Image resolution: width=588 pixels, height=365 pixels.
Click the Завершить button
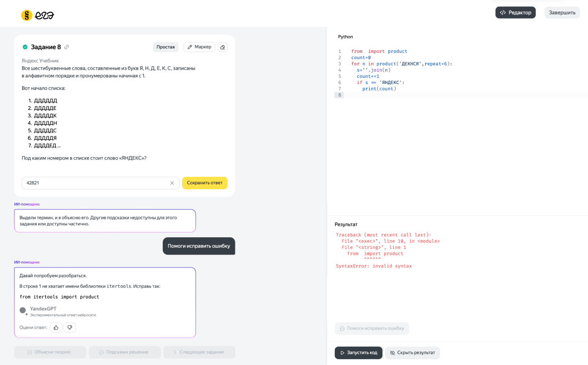(562, 12)
